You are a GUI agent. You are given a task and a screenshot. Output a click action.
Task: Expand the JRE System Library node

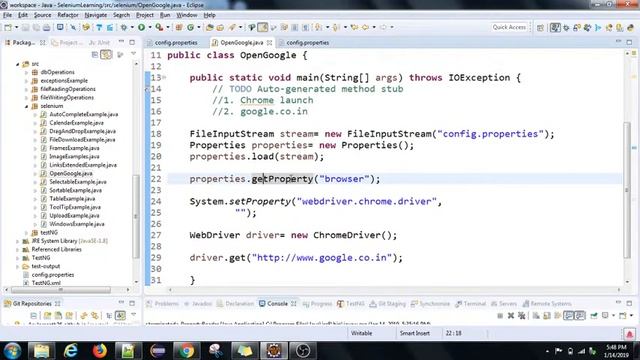click(18, 241)
